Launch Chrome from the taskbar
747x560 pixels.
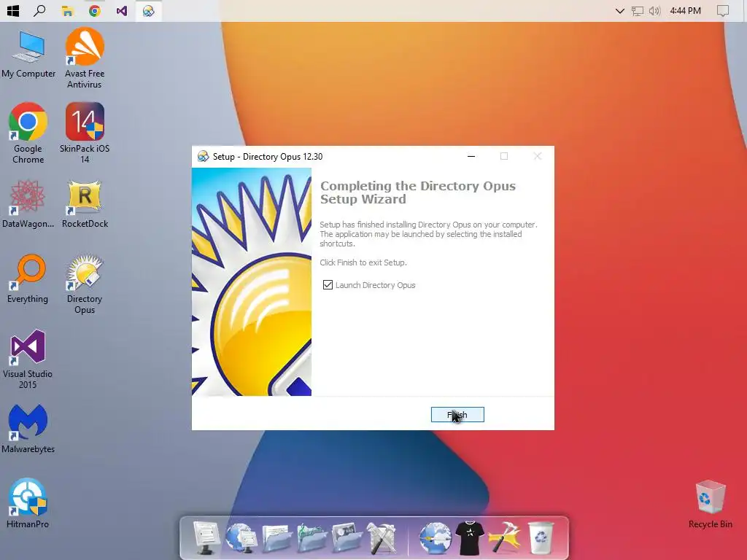pyautogui.click(x=94, y=10)
